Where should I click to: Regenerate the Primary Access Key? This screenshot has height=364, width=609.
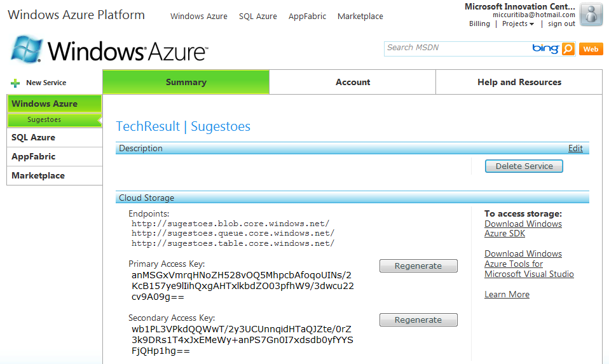[x=418, y=266]
